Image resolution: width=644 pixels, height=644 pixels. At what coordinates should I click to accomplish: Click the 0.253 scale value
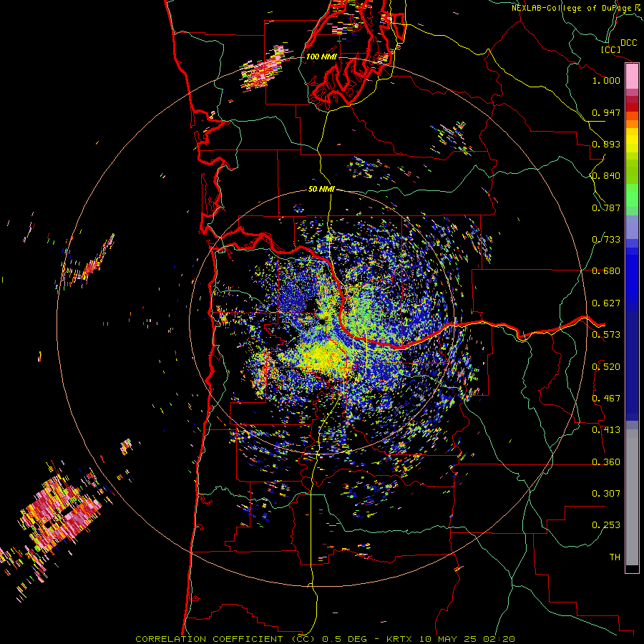click(x=606, y=525)
